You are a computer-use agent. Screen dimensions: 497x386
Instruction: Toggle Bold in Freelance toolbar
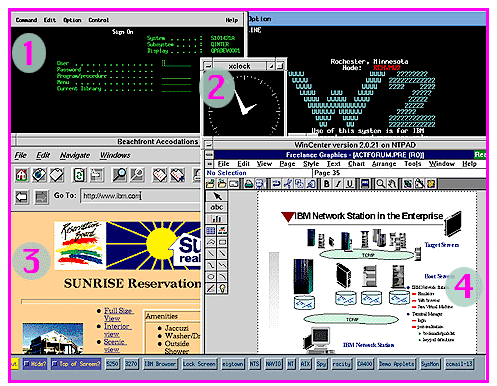click(x=327, y=184)
